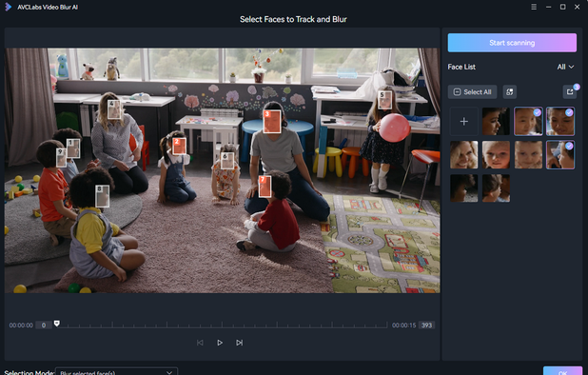Uncheck the selected toddler face thumbnail with dark hair
The width and height of the screenshot is (588, 375).
[x=528, y=122]
